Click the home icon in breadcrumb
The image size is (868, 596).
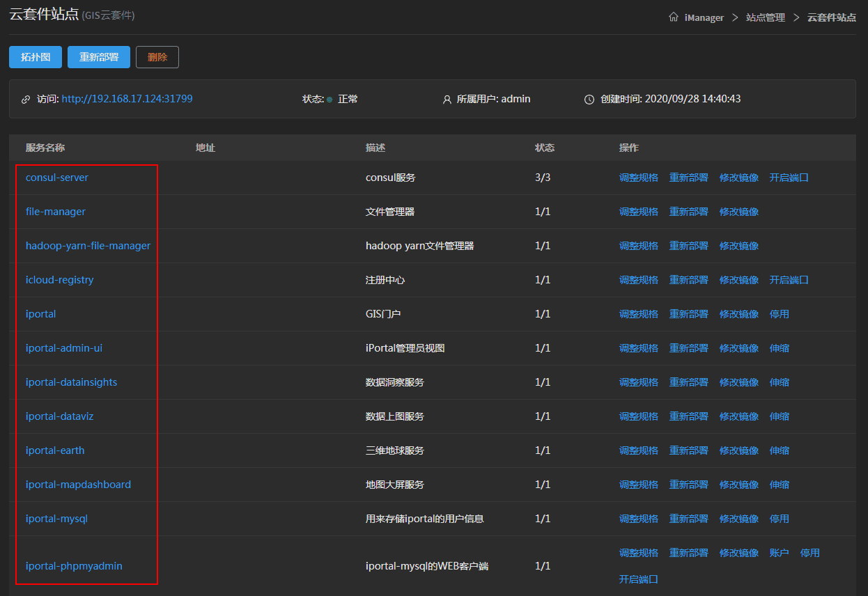pyautogui.click(x=673, y=17)
